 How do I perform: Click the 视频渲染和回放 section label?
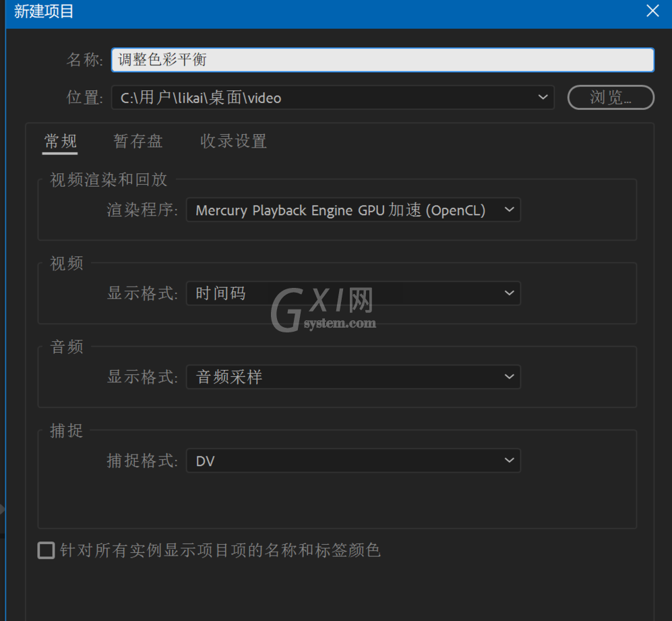109,180
